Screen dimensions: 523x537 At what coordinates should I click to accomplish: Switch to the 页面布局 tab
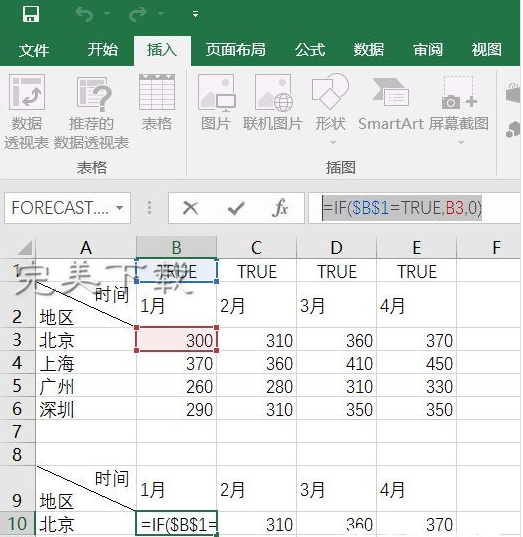(x=236, y=50)
